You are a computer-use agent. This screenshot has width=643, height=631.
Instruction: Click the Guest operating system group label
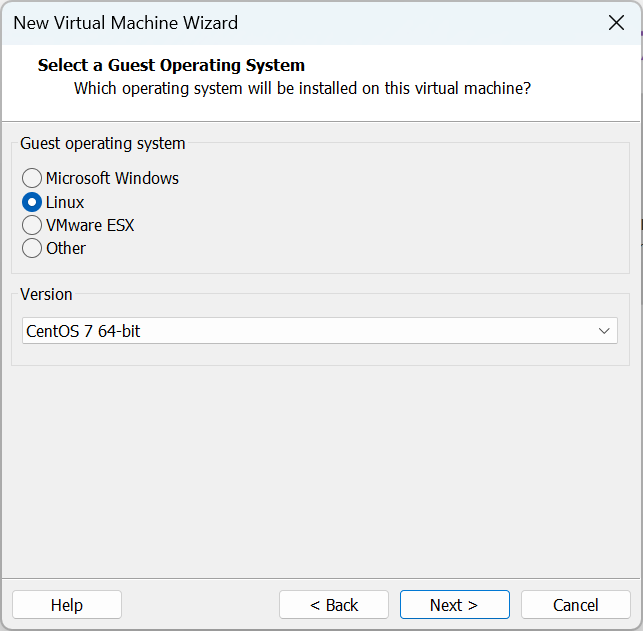(x=103, y=144)
